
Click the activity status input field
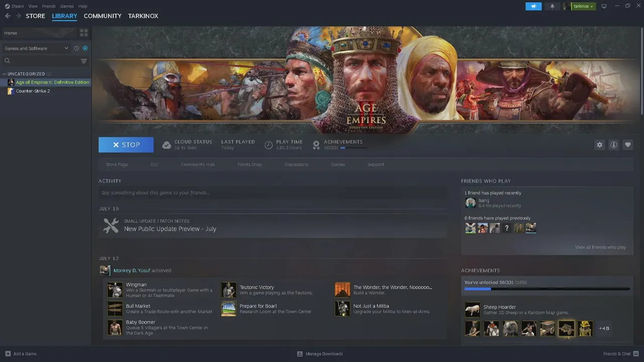[272, 193]
